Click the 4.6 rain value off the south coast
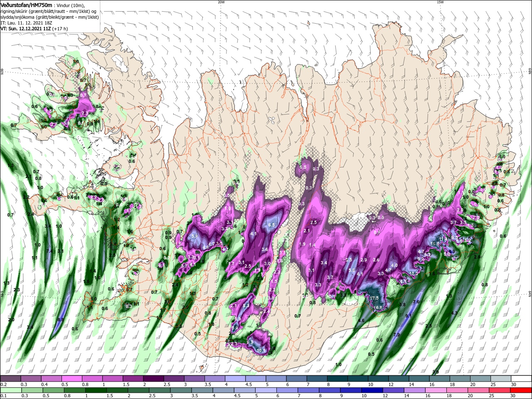The image size is (532, 399). point(361,320)
